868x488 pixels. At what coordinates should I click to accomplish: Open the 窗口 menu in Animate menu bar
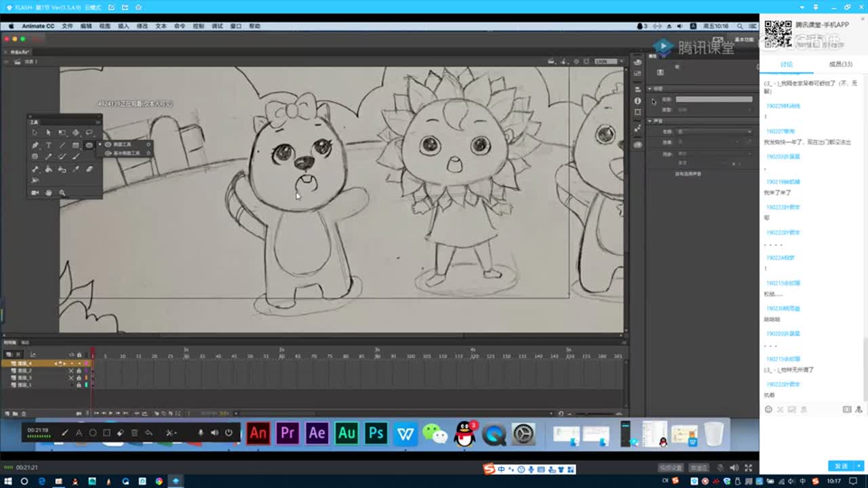point(236,26)
